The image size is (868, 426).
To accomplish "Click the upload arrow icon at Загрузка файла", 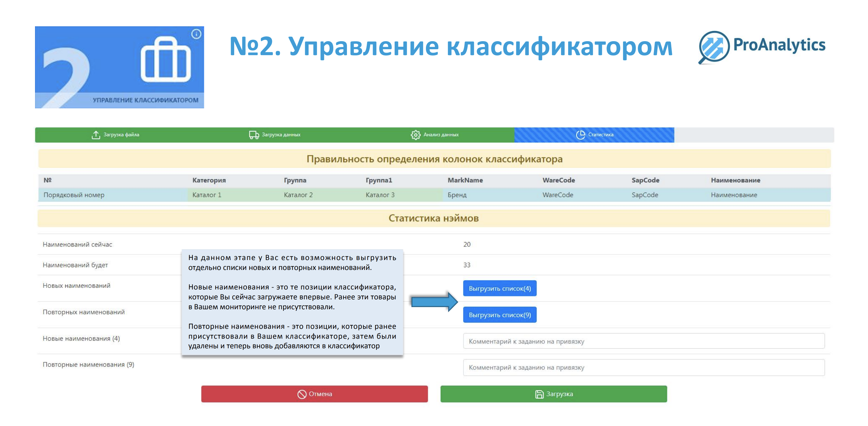I will [x=96, y=135].
